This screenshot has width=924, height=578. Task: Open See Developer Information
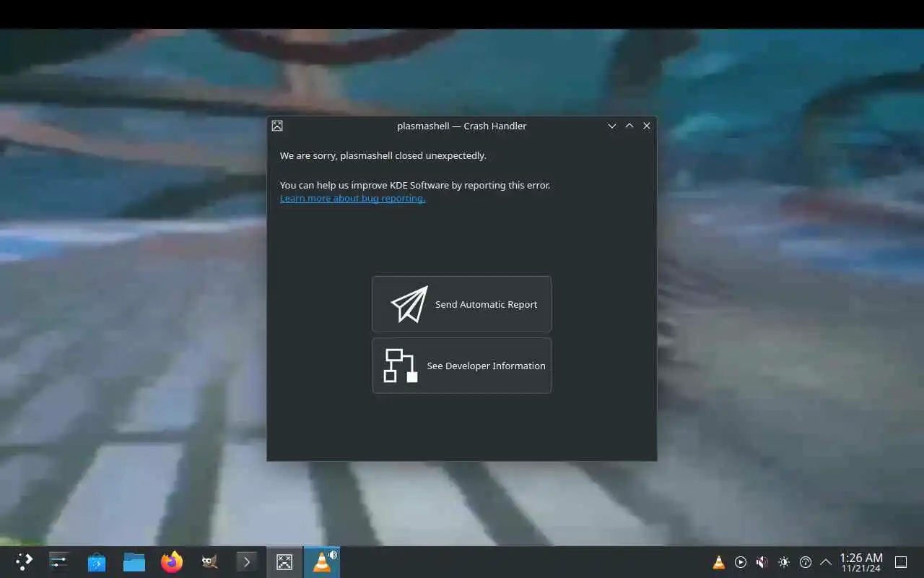point(461,366)
